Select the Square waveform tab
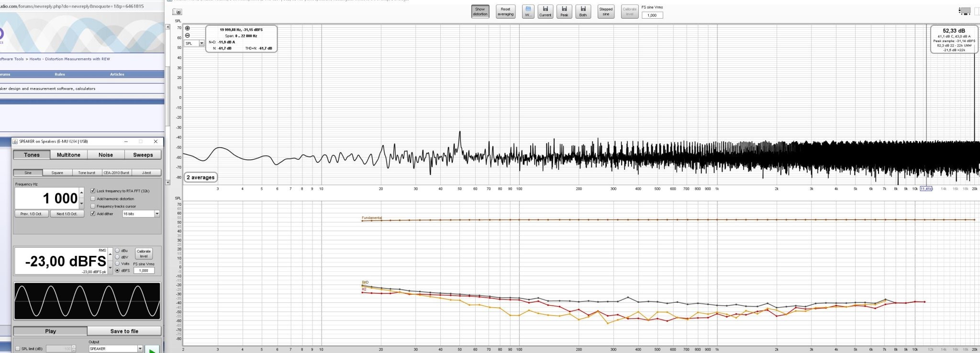 (x=57, y=173)
